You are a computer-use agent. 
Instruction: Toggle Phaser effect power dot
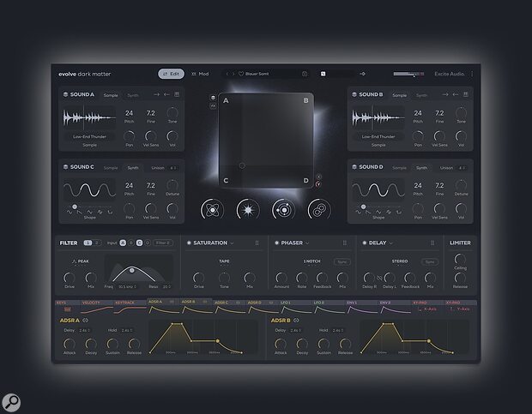(276, 243)
